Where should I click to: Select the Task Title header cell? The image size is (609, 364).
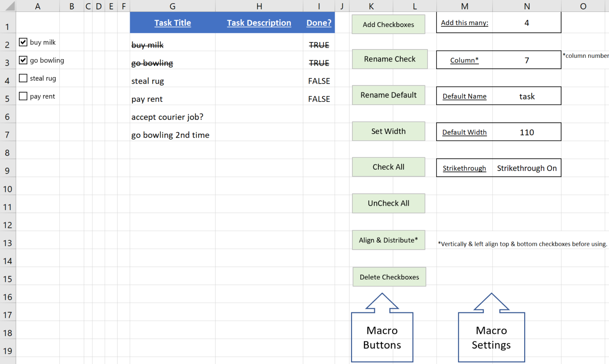(x=172, y=23)
